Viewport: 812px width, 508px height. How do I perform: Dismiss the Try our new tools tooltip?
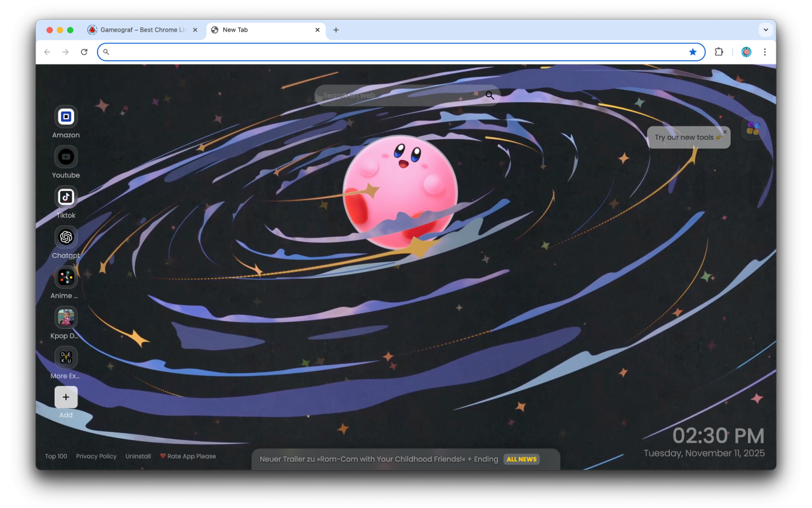pos(725,132)
